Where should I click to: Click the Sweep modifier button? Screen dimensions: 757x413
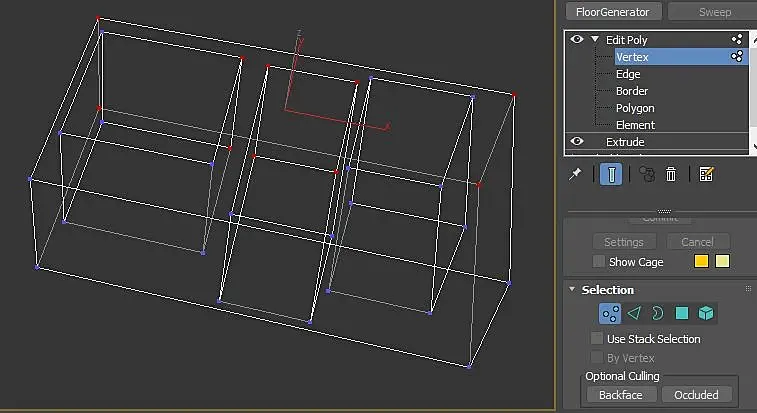click(x=713, y=12)
